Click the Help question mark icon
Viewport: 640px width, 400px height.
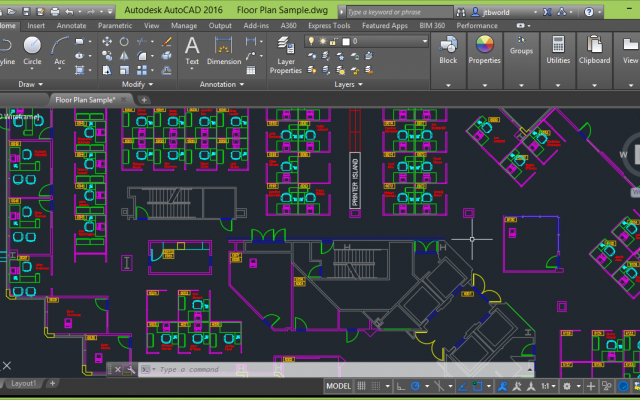click(589, 12)
